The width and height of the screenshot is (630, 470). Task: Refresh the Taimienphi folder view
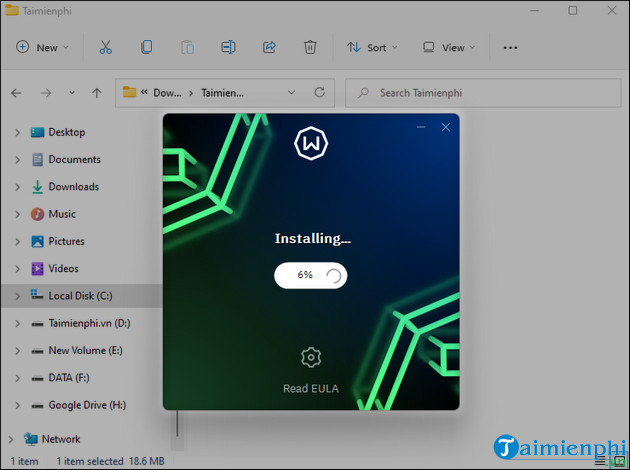(319, 93)
